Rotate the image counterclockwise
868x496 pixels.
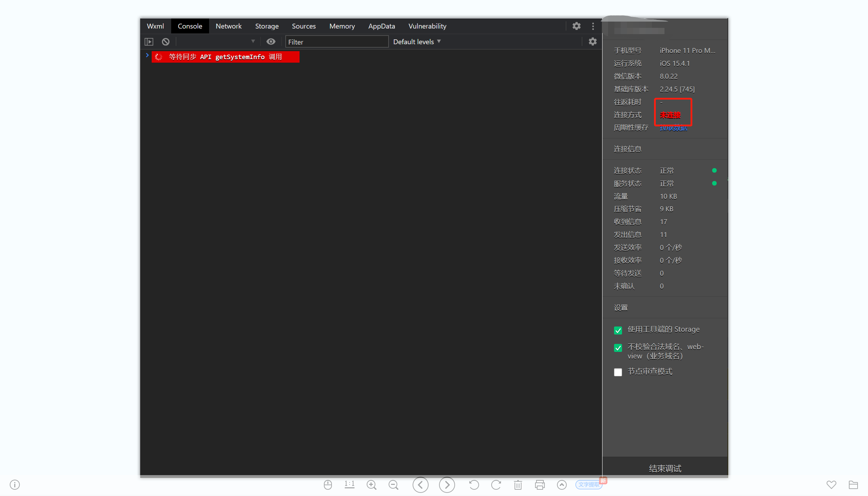[x=474, y=485]
